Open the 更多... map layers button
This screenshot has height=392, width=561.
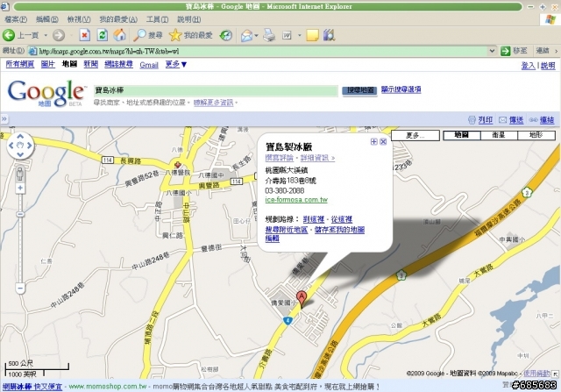pos(415,135)
